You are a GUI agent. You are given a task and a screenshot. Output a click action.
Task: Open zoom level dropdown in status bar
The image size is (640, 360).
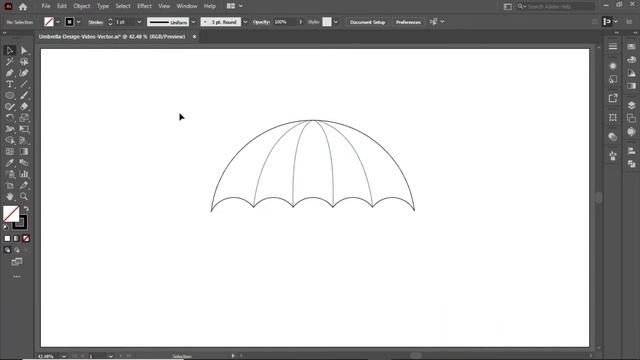64,356
